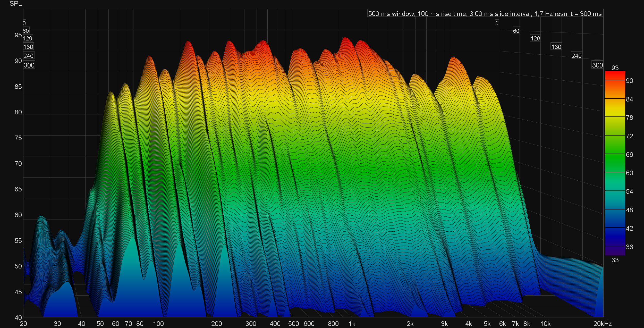The height and width of the screenshot is (328, 644).
Task: Click the 10k label on frequency axis
Action: [545, 324]
